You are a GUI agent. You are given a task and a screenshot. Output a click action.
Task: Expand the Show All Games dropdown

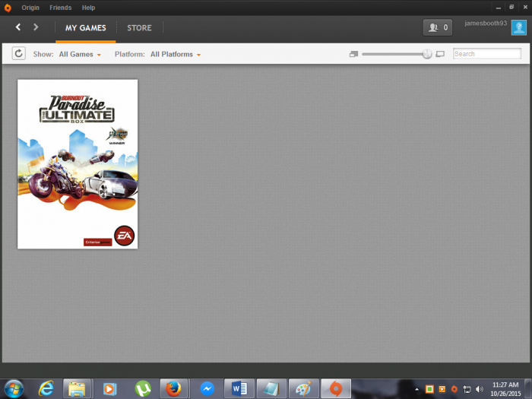[80, 54]
